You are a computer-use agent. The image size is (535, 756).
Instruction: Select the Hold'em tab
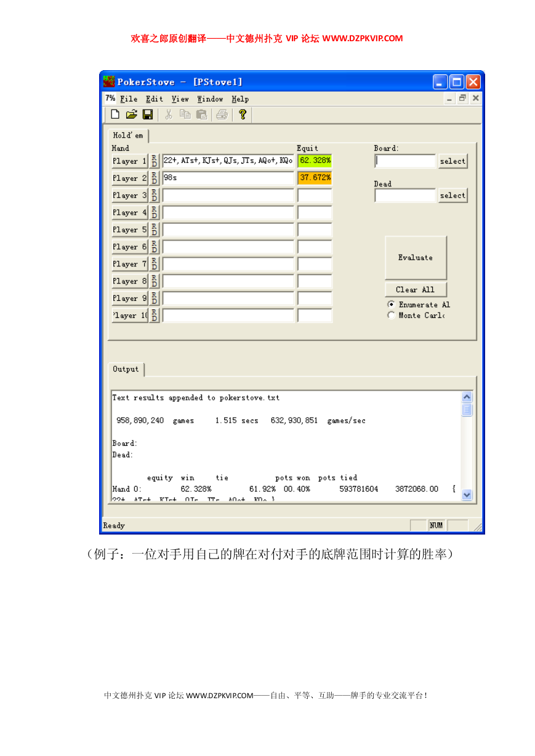coord(128,135)
